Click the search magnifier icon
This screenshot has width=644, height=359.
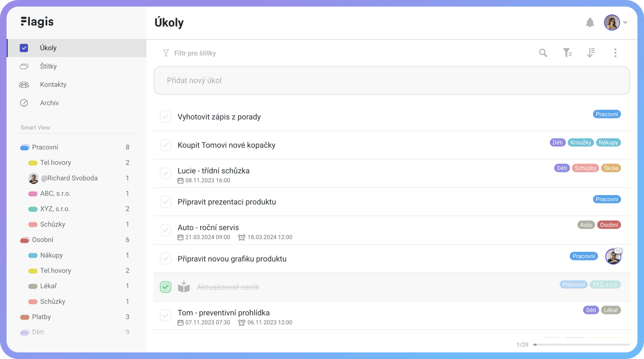click(543, 53)
